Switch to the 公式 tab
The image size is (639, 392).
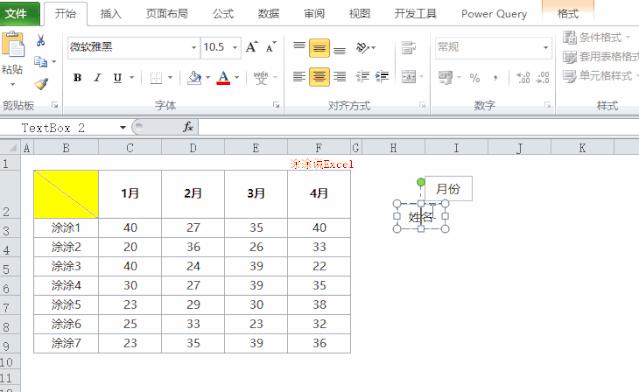223,14
